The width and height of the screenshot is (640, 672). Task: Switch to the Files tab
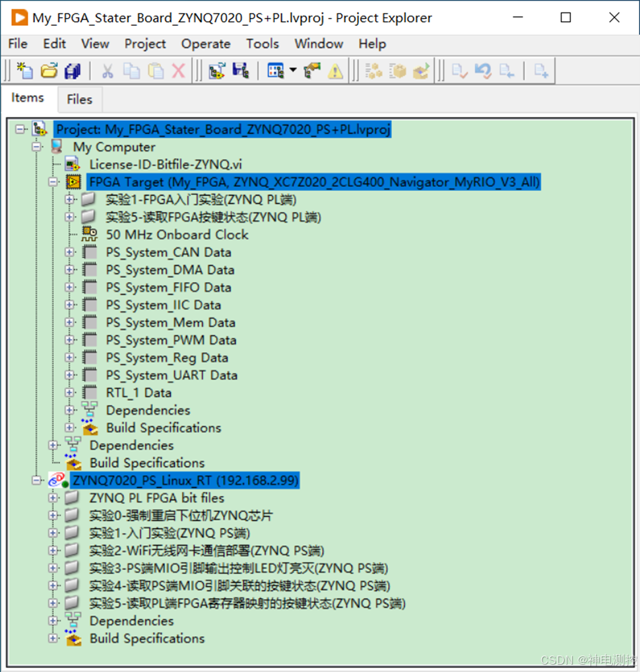pyautogui.click(x=79, y=100)
